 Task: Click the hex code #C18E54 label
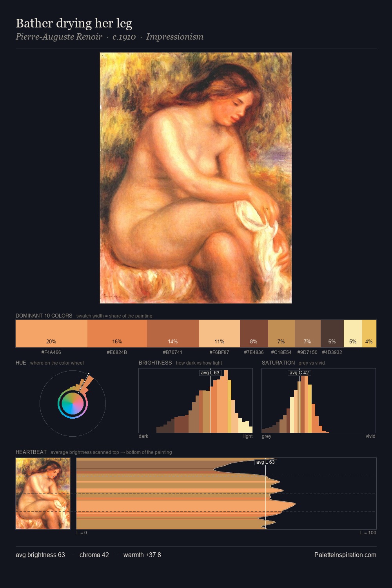(281, 352)
